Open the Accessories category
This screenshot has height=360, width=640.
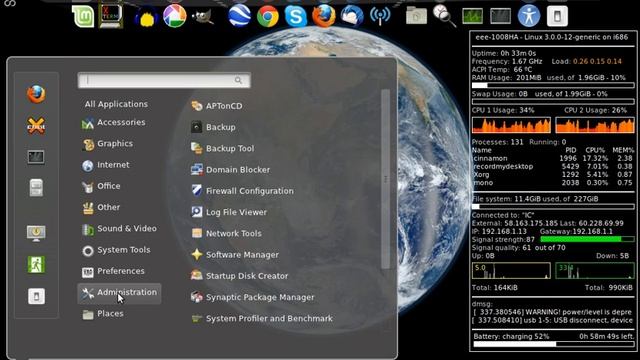point(113,122)
